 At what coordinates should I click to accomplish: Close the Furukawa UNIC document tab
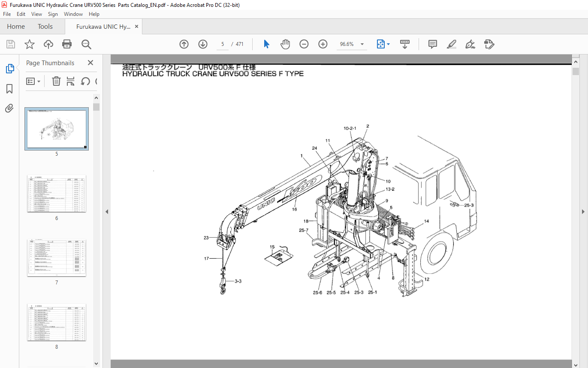click(x=136, y=26)
